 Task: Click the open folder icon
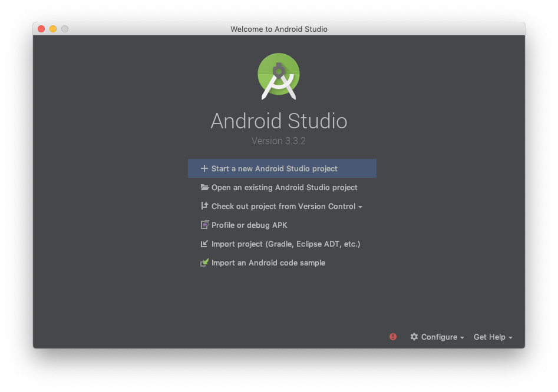click(204, 187)
